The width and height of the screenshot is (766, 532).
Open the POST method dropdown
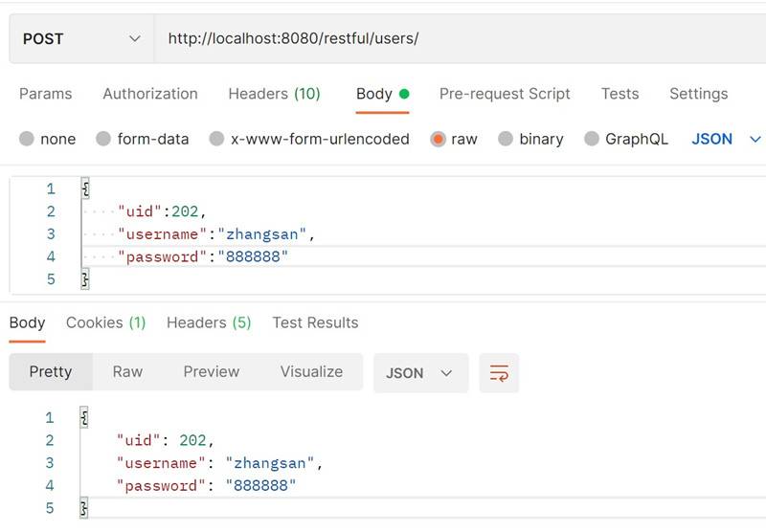coord(81,39)
